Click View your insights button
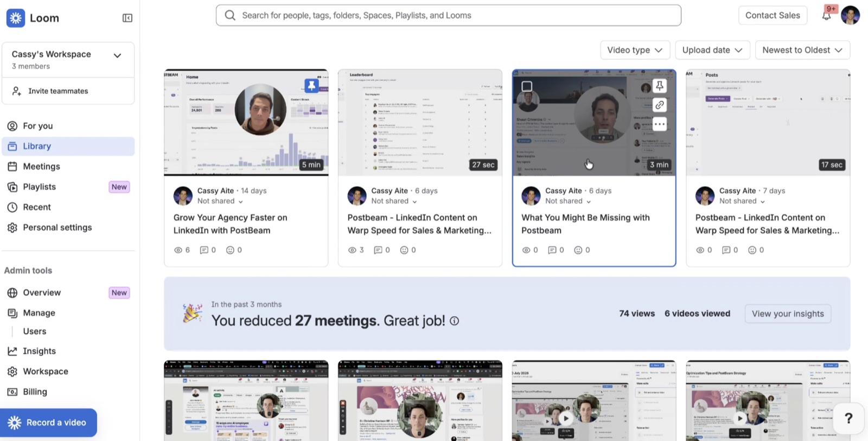868x441 pixels. [788, 314]
